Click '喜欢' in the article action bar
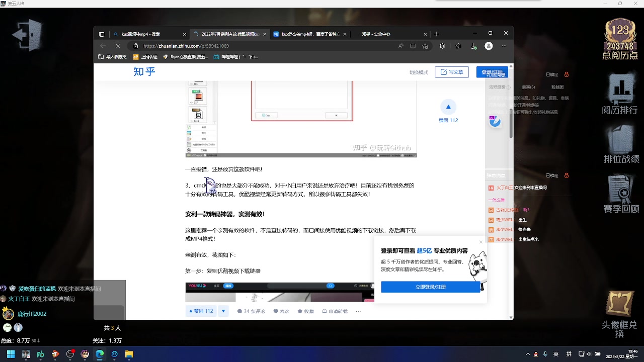This screenshot has width=644, height=362. coord(281,311)
